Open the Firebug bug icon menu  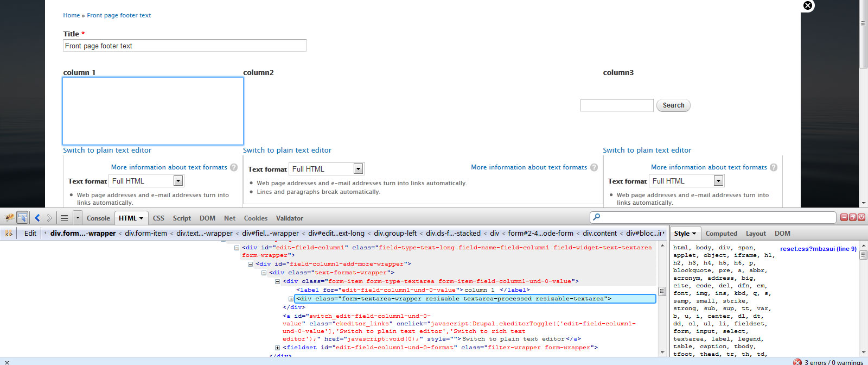pyautogui.click(x=9, y=218)
